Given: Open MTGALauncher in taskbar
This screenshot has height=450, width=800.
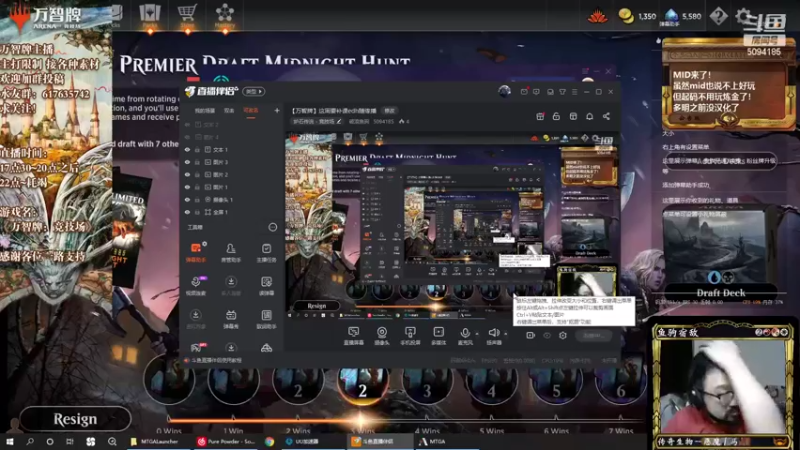Looking at the screenshot, I should click(x=155, y=441).
